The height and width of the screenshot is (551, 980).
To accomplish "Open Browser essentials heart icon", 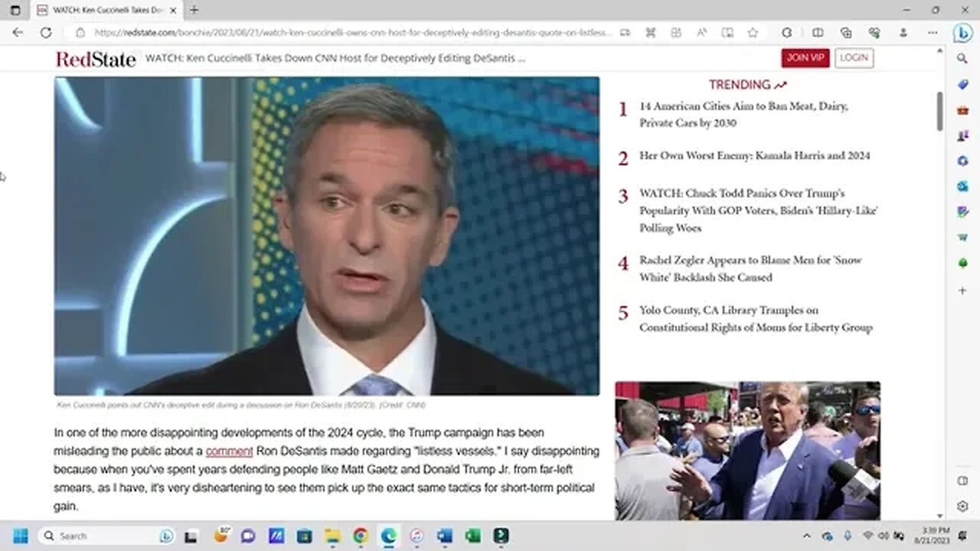I will point(874,33).
